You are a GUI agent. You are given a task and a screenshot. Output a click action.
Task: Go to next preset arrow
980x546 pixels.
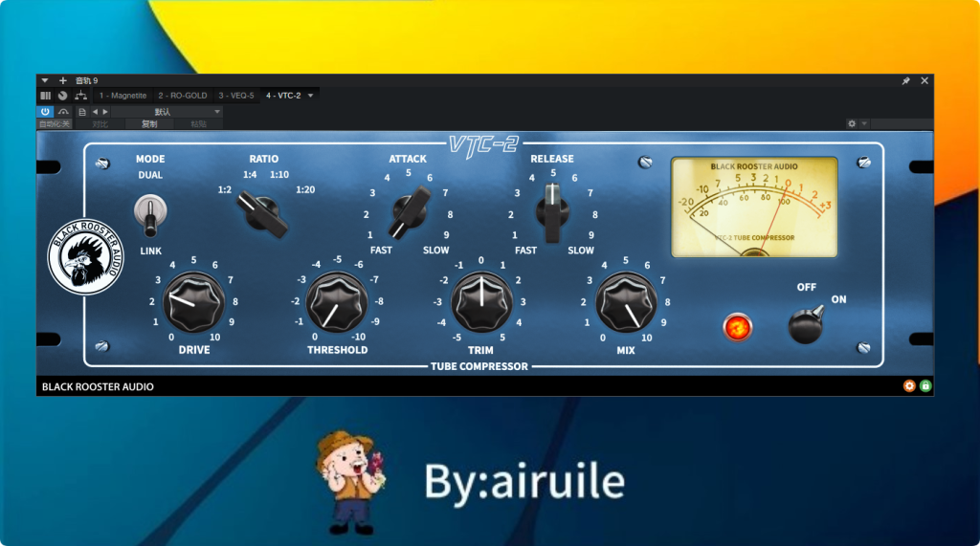105,112
